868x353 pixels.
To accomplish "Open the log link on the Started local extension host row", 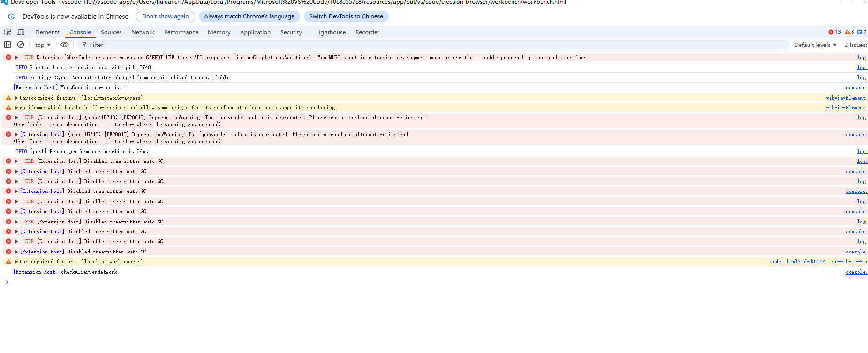I will [x=862, y=67].
